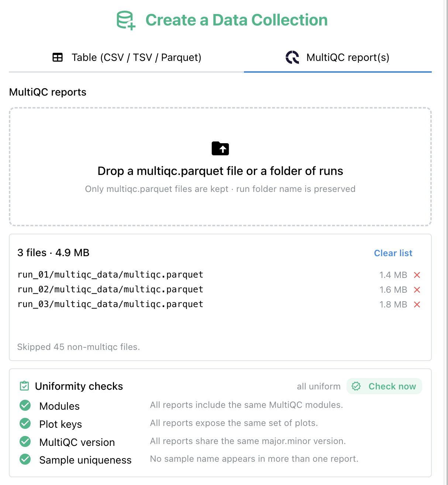Click the MultiQC version check label
Viewport: 448px width, 485px height.
tap(77, 442)
